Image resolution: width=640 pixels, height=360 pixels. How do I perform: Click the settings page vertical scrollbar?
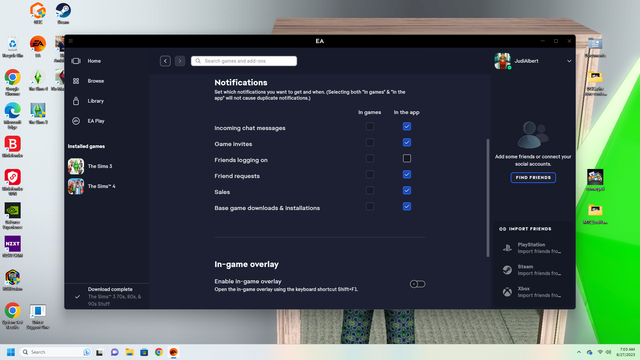point(488,198)
